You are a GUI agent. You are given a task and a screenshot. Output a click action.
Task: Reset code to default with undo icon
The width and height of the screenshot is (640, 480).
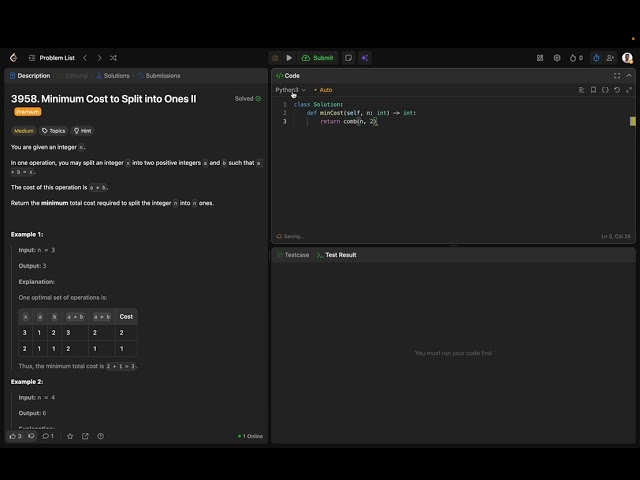point(617,90)
